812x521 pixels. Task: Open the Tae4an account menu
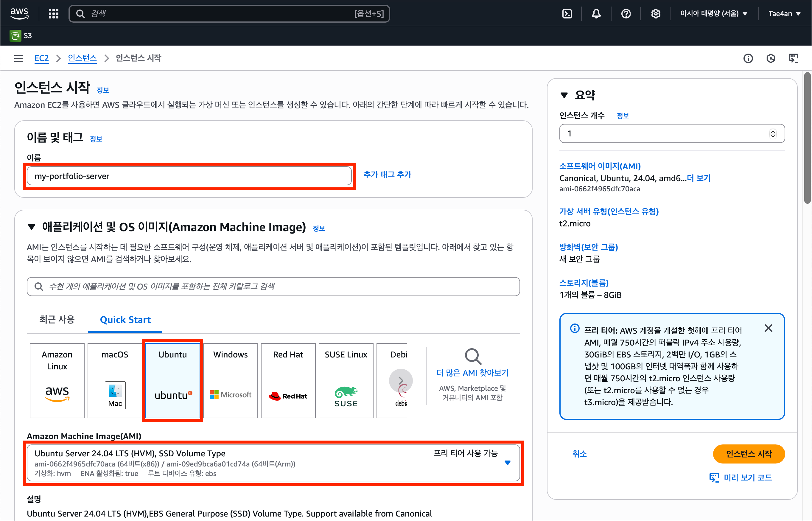tap(785, 13)
